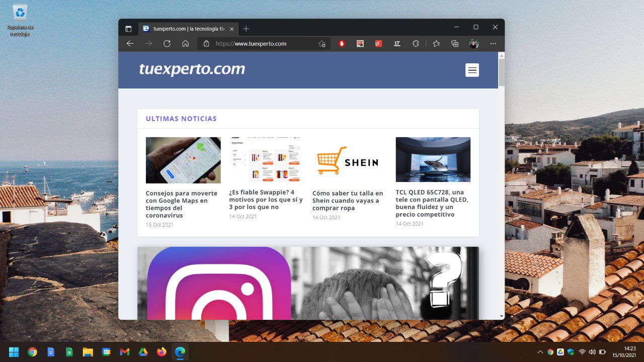Open Firefox from the taskbar
The height and width of the screenshot is (362, 644).
click(x=162, y=352)
